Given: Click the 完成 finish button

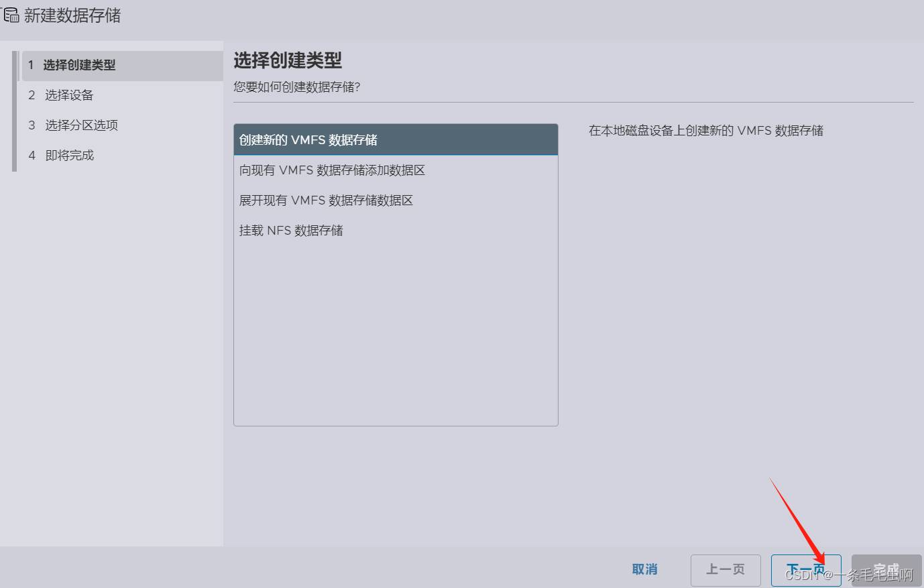Looking at the screenshot, I should click(x=886, y=569).
